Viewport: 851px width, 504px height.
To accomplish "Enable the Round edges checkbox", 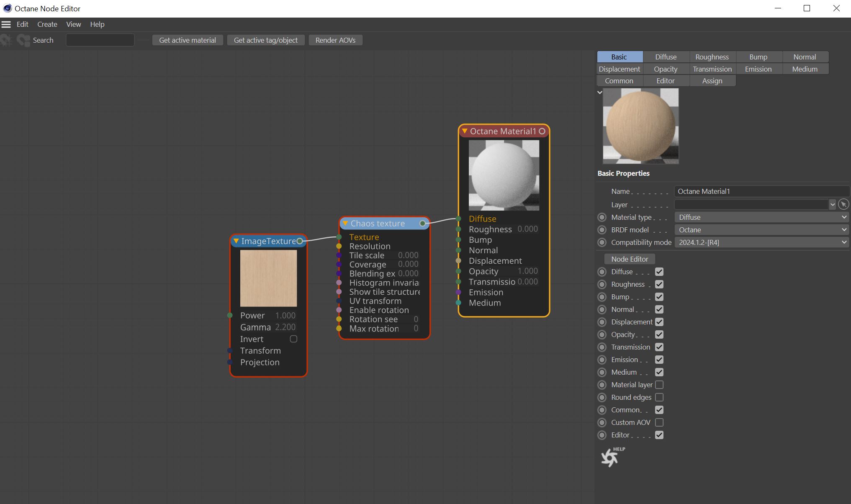I will click(659, 397).
